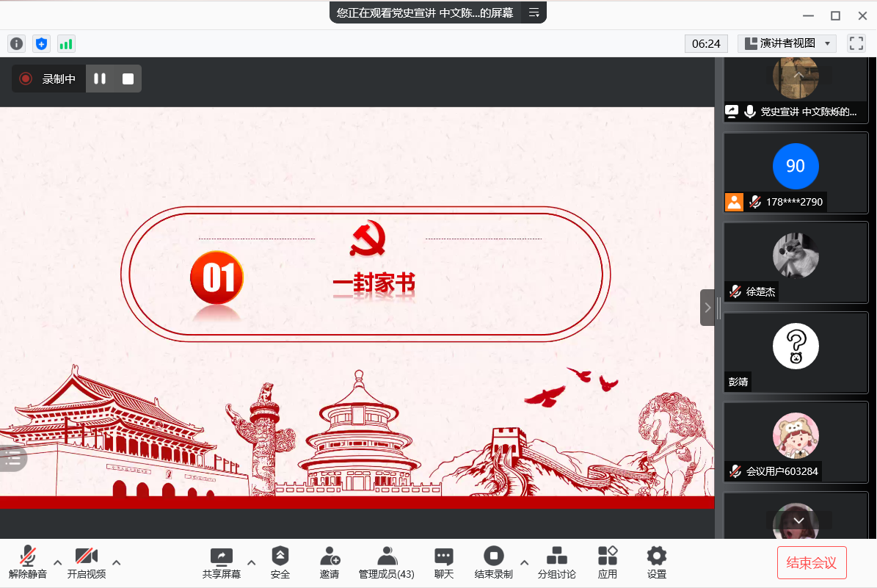Viewport: 877px width, 588px height.
Task: Stop the recording in the top bar
Action: pyautogui.click(x=128, y=79)
